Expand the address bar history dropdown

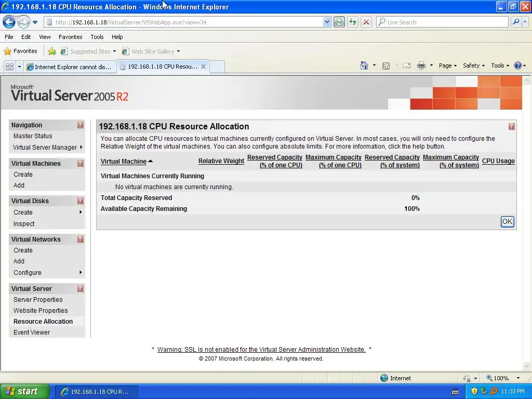click(327, 22)
